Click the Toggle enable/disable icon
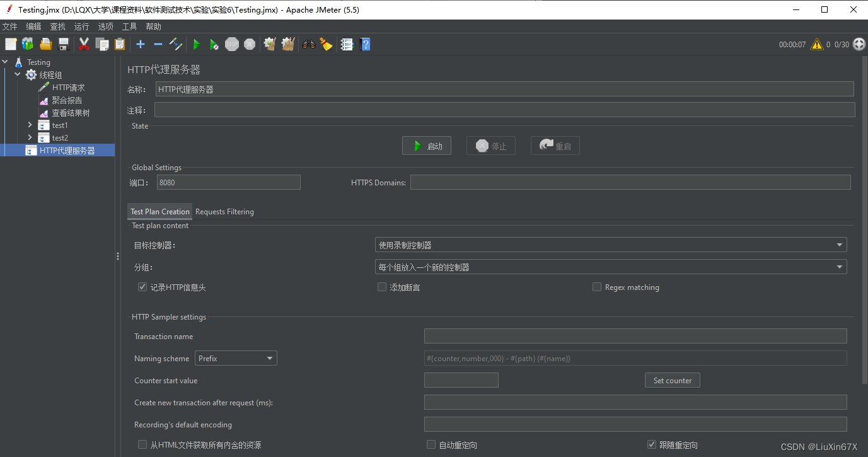 tap(176, 44)
